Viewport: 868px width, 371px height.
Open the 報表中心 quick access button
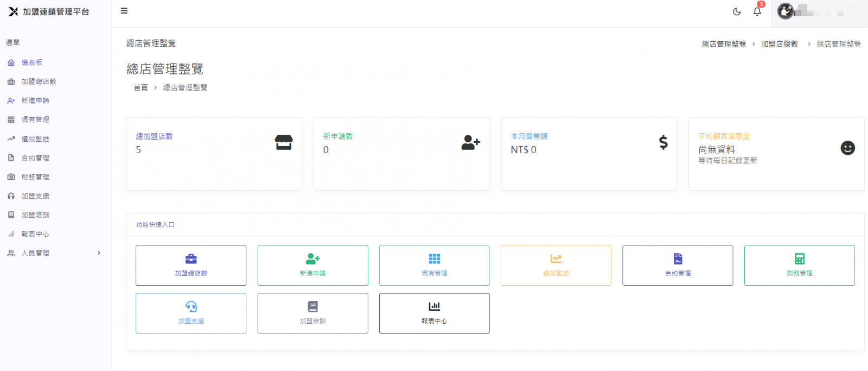pyautogui.click(x=435, y=313)
